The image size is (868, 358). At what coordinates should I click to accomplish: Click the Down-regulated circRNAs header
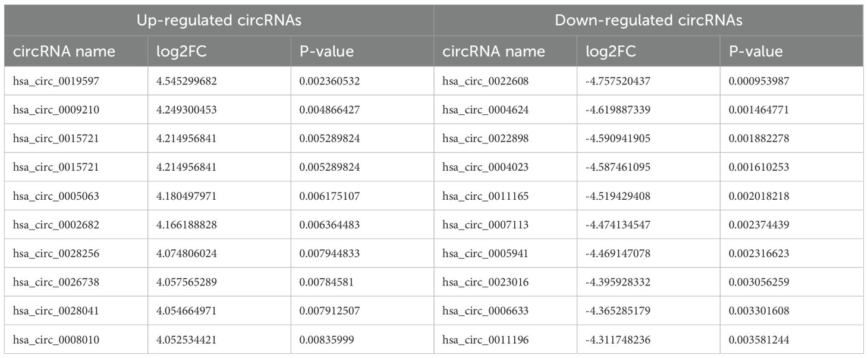tap(649, 20)
